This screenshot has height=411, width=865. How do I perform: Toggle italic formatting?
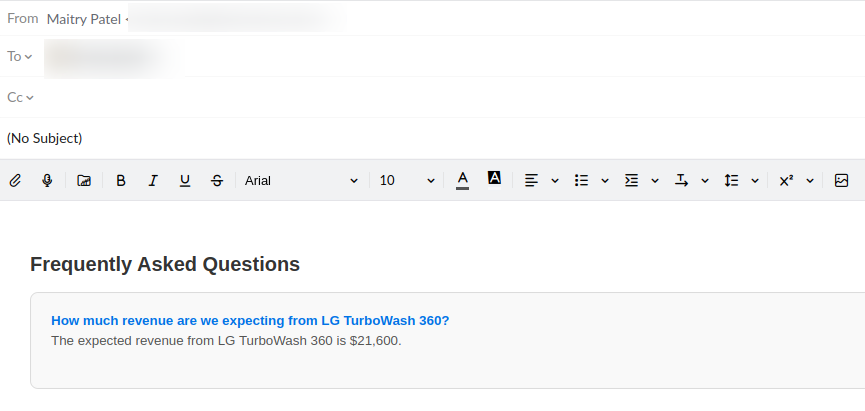153,181
